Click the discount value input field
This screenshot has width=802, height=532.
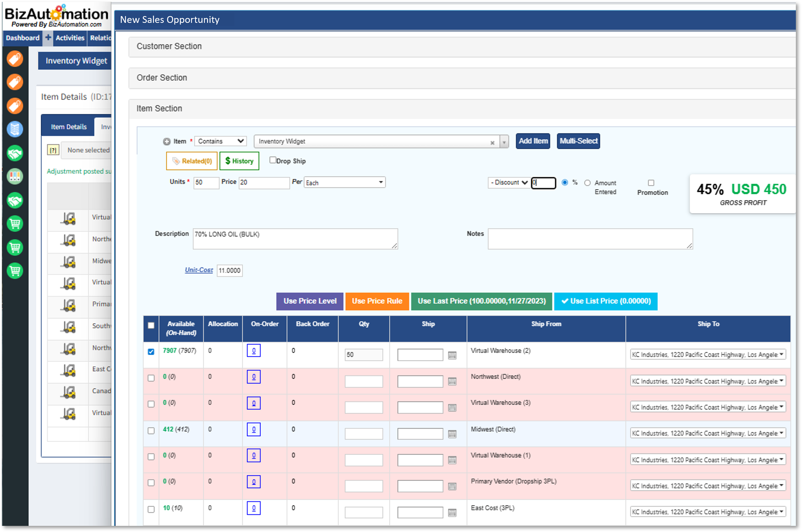[x=543, y=183]
